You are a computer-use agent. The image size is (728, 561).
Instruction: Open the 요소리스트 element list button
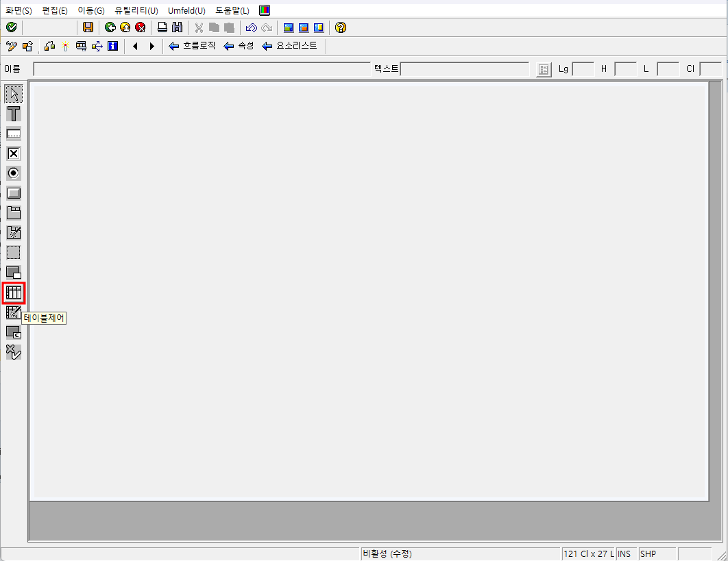point(290,46)
